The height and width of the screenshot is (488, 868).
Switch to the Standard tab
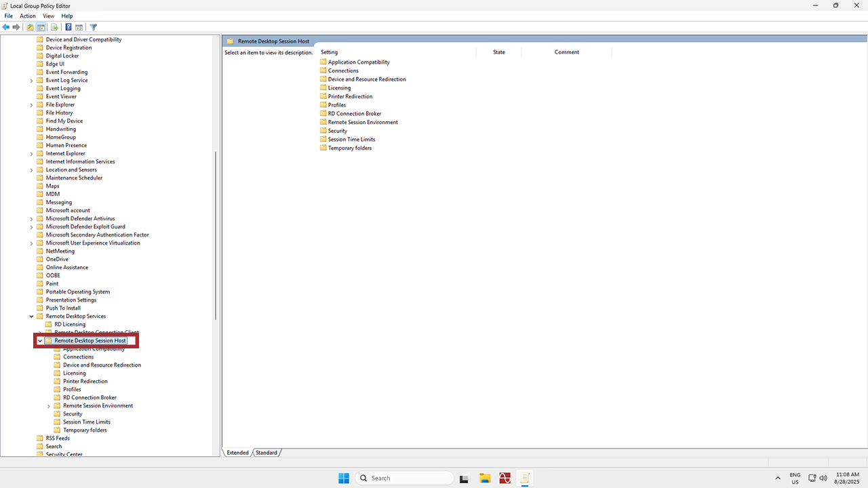pyautogui.click(x=266, y=453)
